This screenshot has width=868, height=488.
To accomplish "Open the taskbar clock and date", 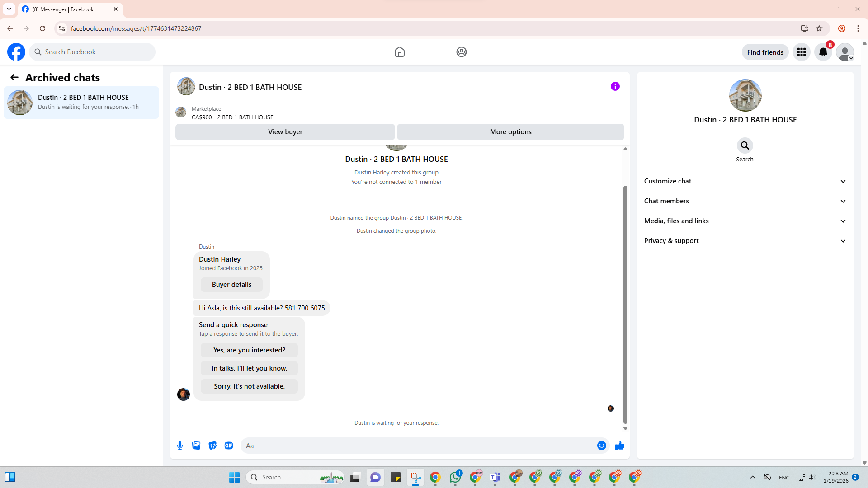I will [x=836, y=477].
